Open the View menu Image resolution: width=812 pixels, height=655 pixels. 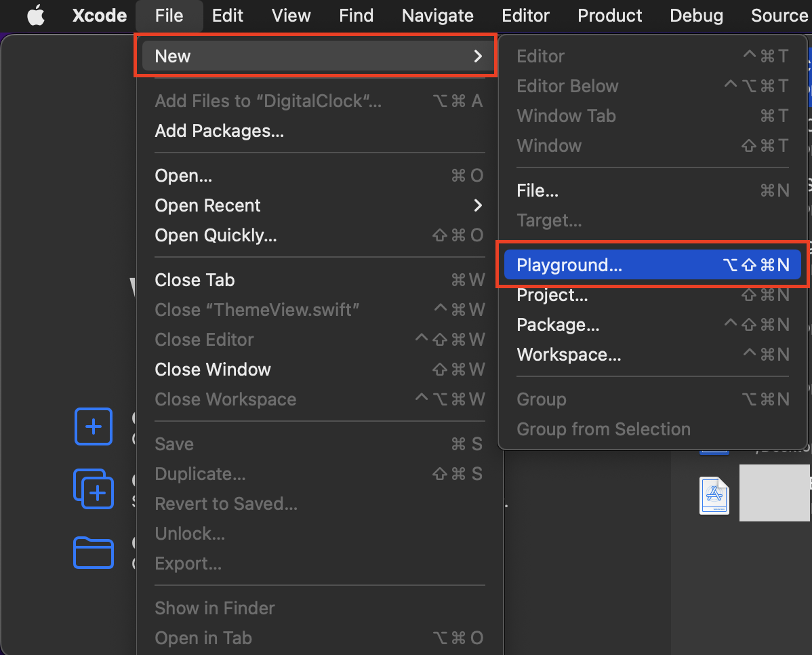(x=291, y=16)
